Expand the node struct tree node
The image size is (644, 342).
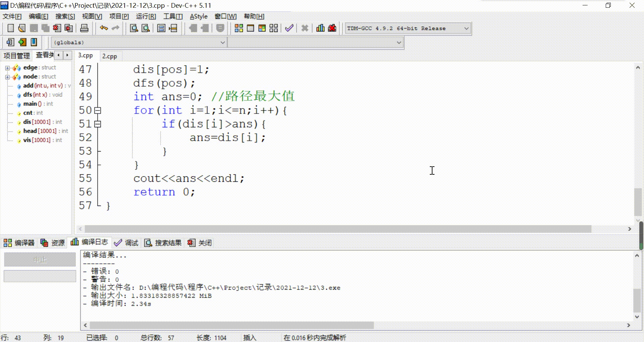[7, 77]
